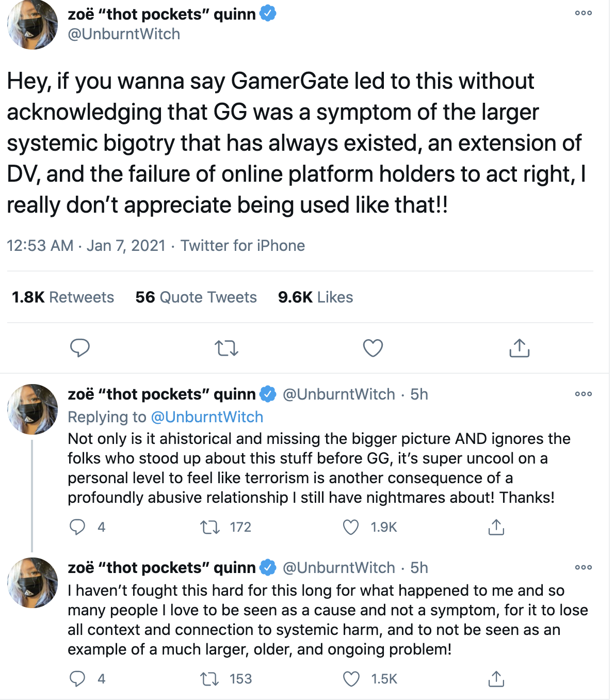View the 9.6K Likes list
This screenshot has width=615, height=700.
coord(315,297)
